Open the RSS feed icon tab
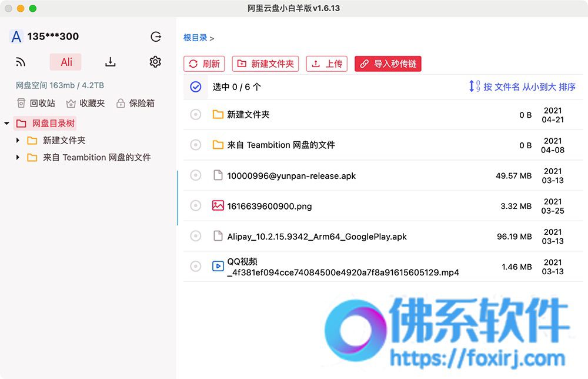Screen dimensions: 588x379 [21, 62]
